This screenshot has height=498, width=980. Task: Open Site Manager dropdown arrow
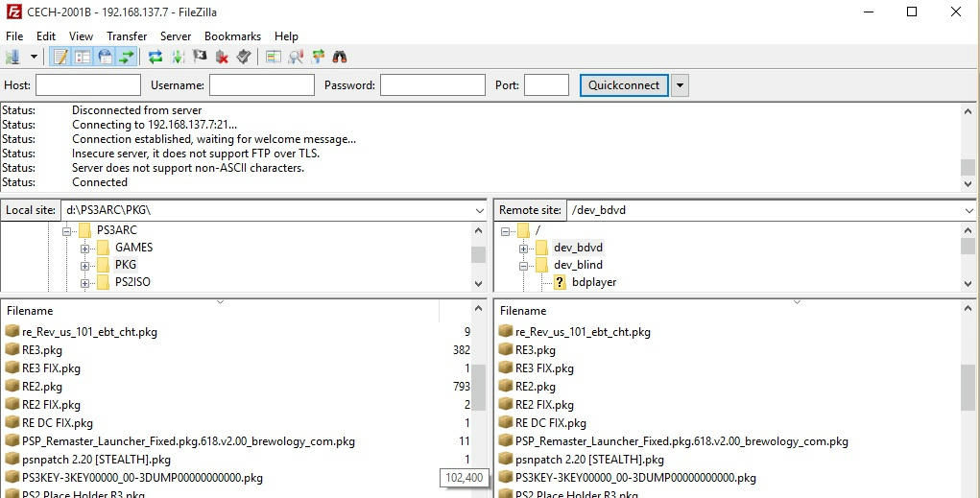tap(34, 57)
